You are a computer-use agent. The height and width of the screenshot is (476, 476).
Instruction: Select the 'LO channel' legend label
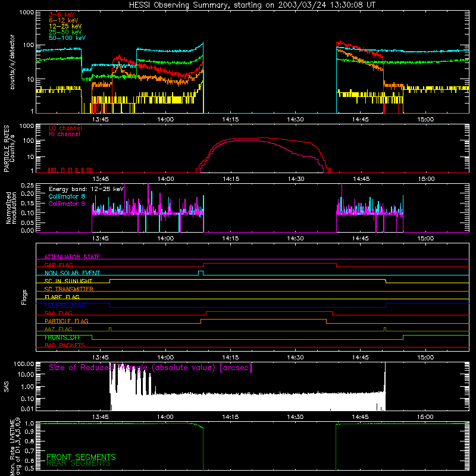click(x=65, y=128)
